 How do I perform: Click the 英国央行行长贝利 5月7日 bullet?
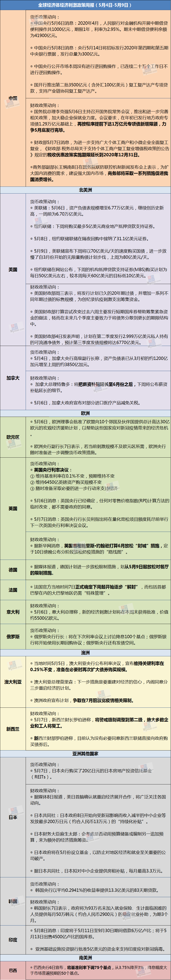pyautogui.click(x=99, y=522)
